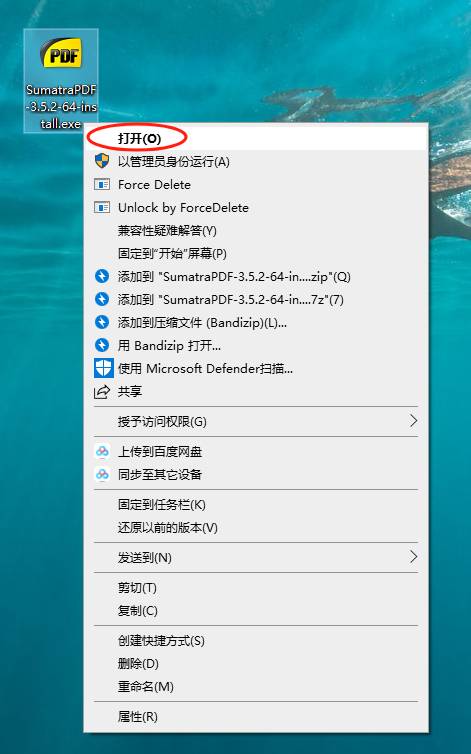Image resolution: width=471 pixels, height=754 pixels.
Task: Click the Bandizip icon for zip option
Action: (102, 276)
